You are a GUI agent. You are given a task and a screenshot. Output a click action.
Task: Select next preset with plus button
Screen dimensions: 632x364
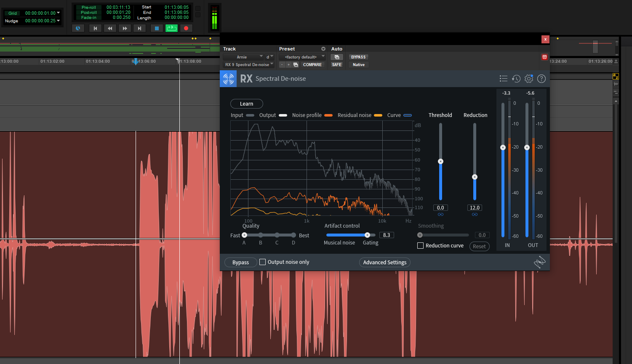point(288,64)
